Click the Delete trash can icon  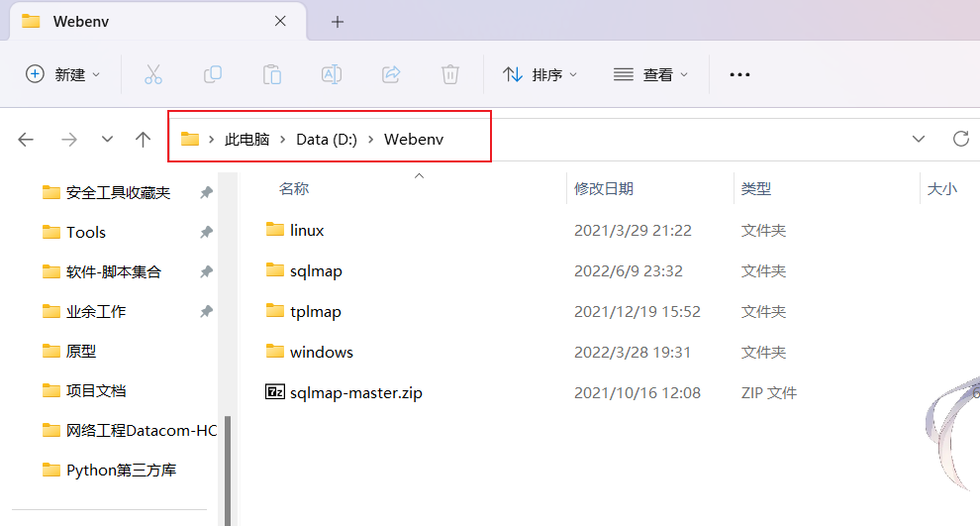(449, 74)
